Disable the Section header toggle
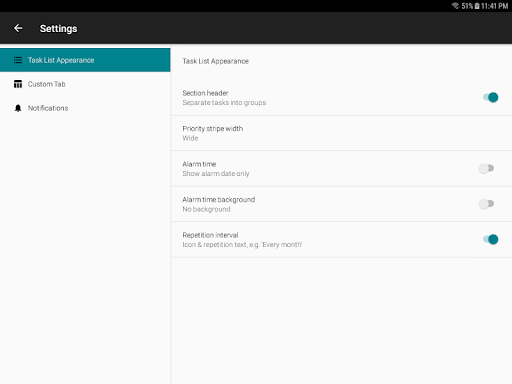The image size is (512, 384). click(x=490, y=97)
